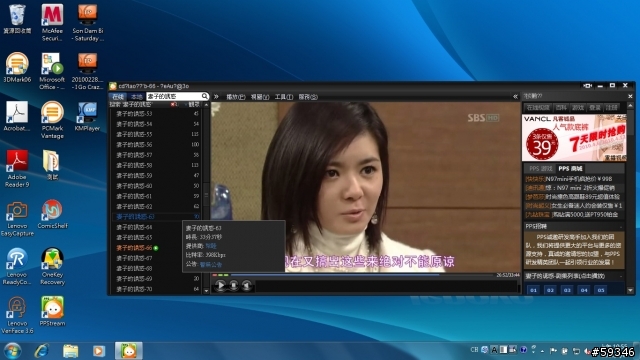Image resolution: width=640 pixels, height=360 pixels.
Task: Open Internet Explorer from taskbar
Action: tap(42, 351)
